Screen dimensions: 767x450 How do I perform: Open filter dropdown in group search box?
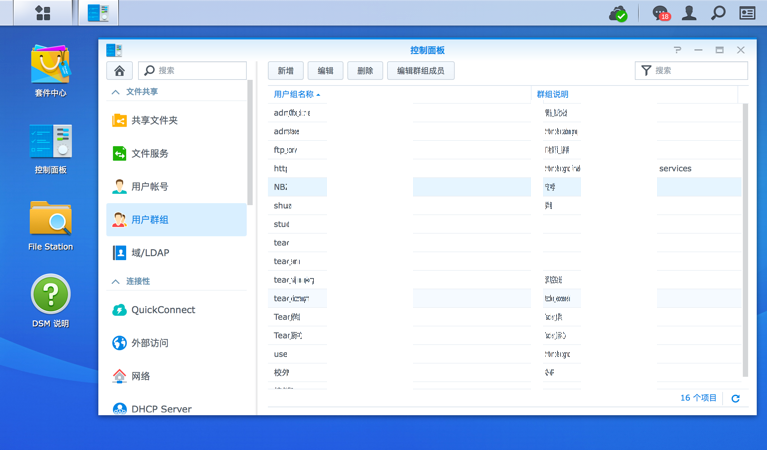[x=646, y=71]
